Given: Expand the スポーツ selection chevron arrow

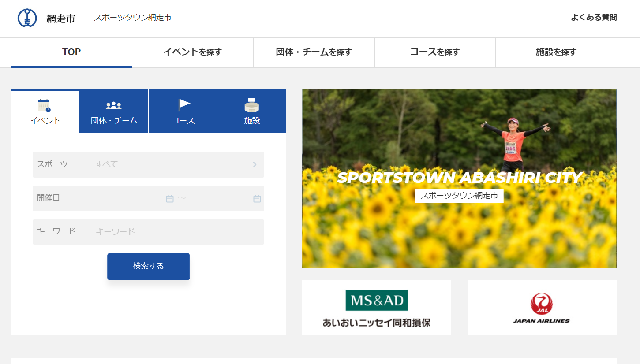Looking at the screenshot, I should [255, 165].
